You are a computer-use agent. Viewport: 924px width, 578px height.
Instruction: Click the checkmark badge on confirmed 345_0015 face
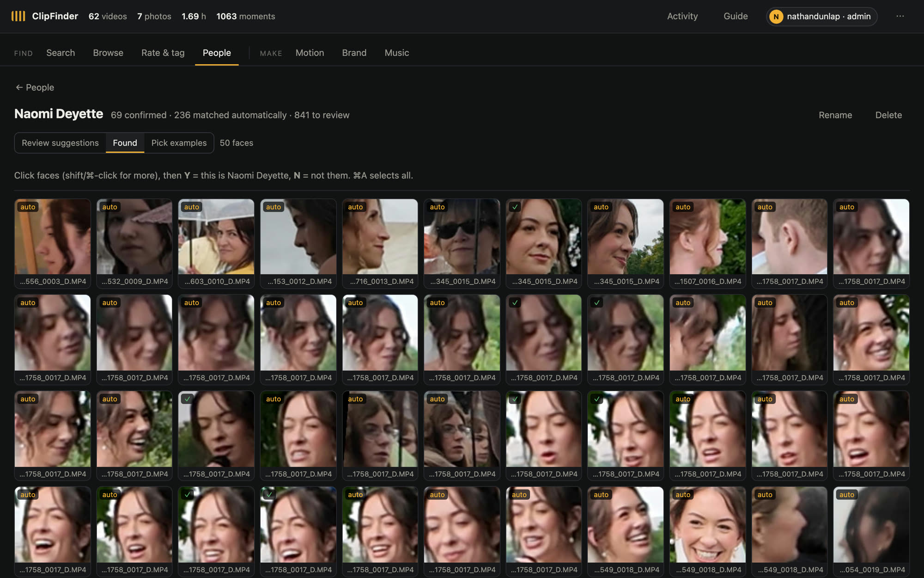tap(515, 207)
